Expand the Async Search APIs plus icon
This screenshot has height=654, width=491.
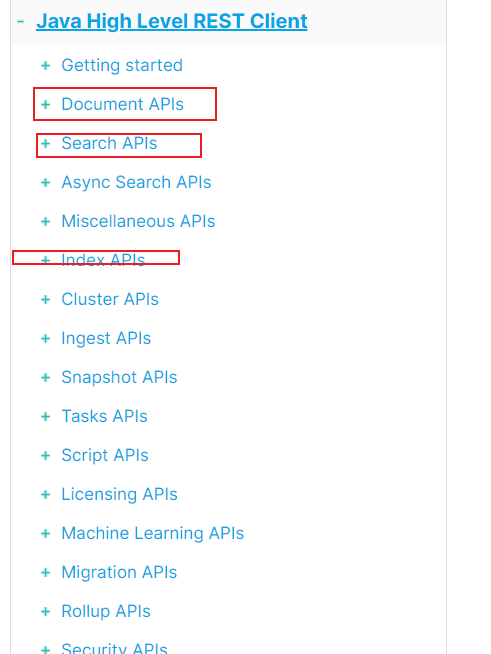coord(45,182)
